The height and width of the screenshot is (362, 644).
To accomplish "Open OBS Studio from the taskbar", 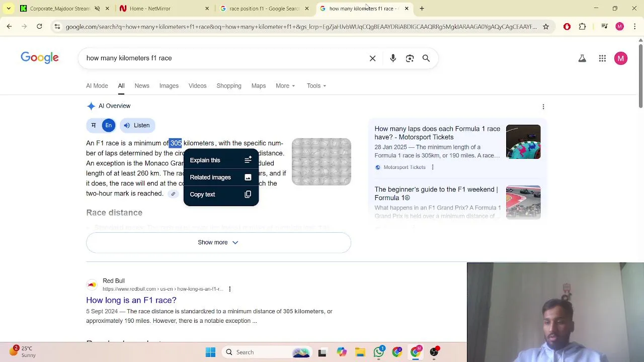I will pyautogui.click(x=434, y=352).
